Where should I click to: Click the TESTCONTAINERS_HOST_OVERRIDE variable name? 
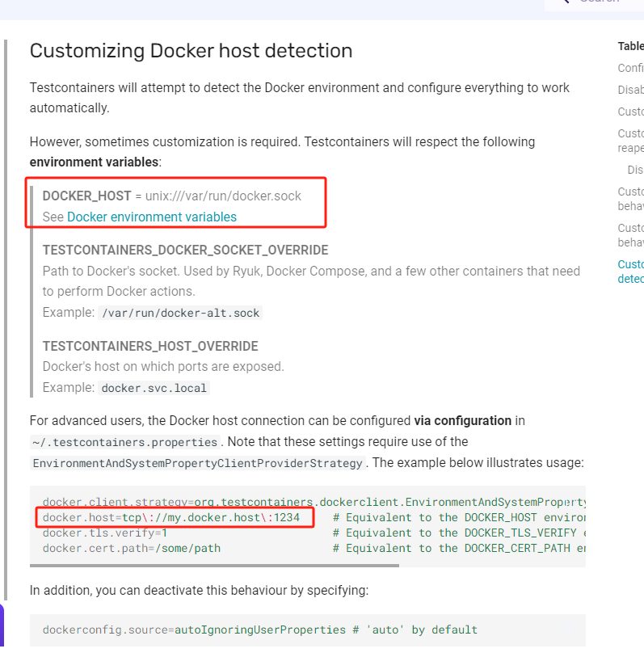point(150,346)
